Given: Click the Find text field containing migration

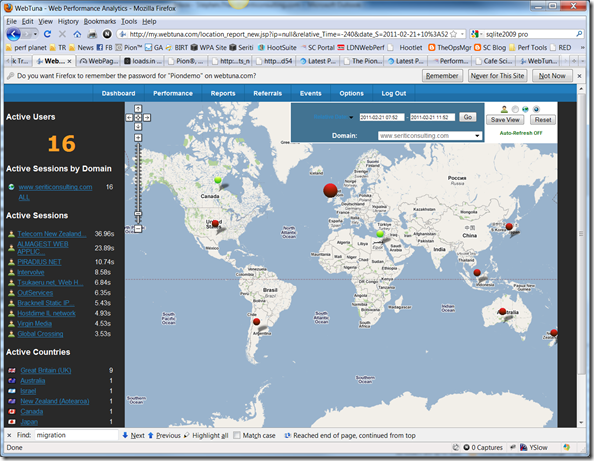Looking at the screenshot, I should 76,435.
